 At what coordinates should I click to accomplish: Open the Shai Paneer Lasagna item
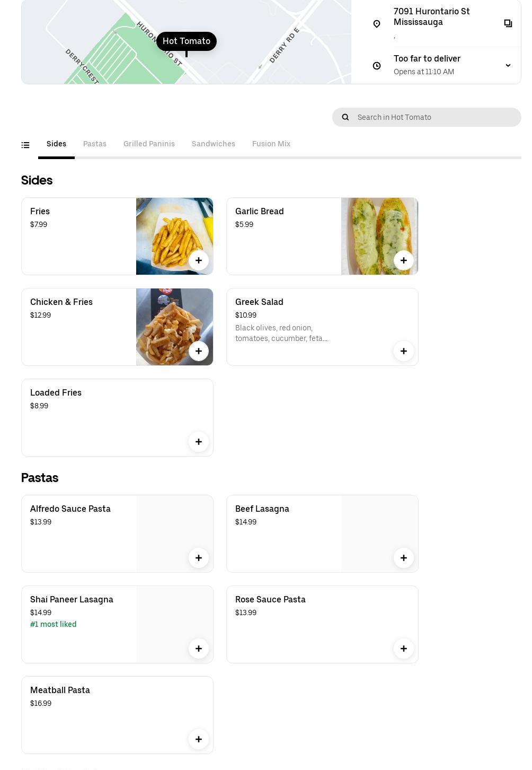72,600
